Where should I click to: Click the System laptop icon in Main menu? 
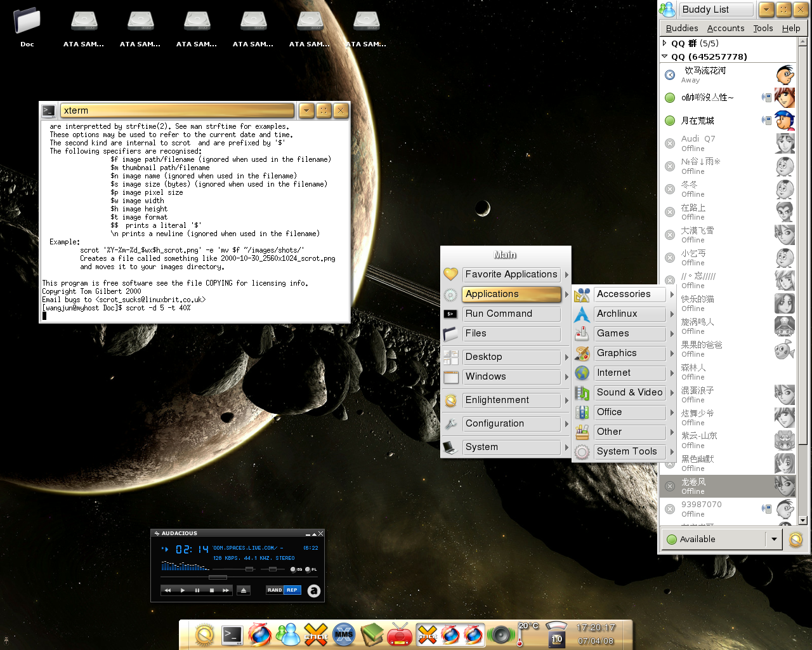coord(450,448)
